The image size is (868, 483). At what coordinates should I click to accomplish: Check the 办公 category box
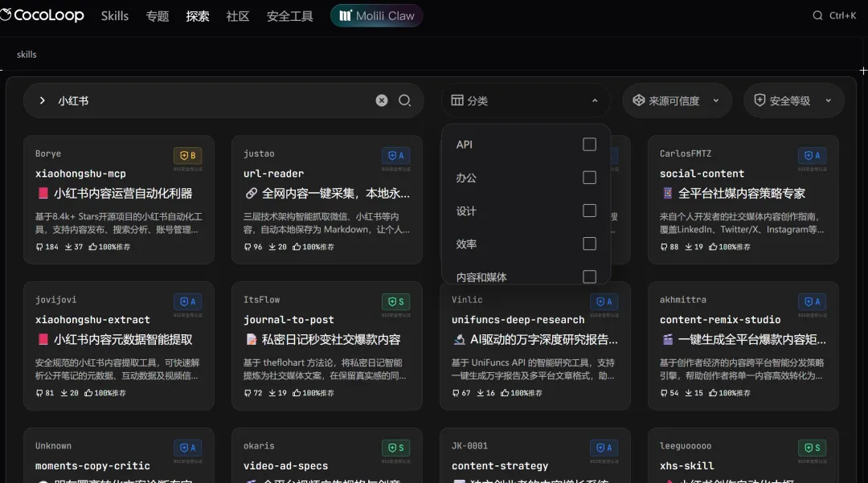point(590,178)
